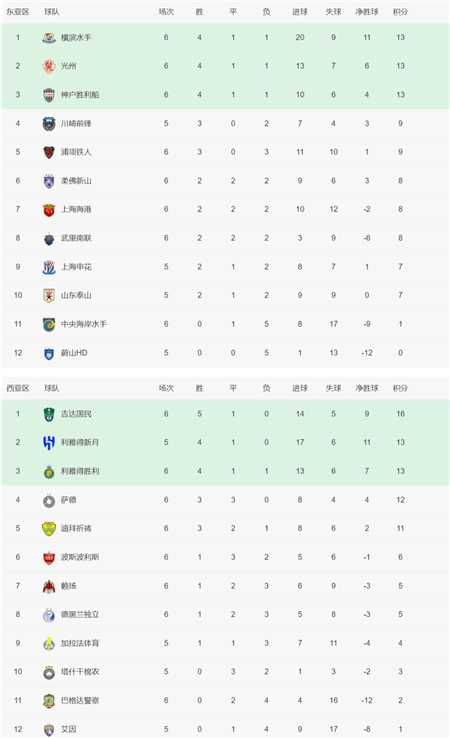
Task: Click the 塔什干棉农 team name
Action: point(80,672)
